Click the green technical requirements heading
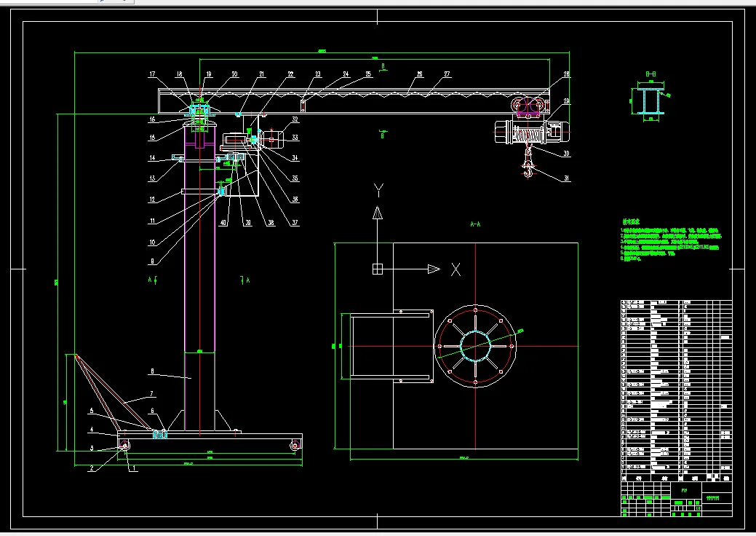756x536 pixels. tap(631, 222)
